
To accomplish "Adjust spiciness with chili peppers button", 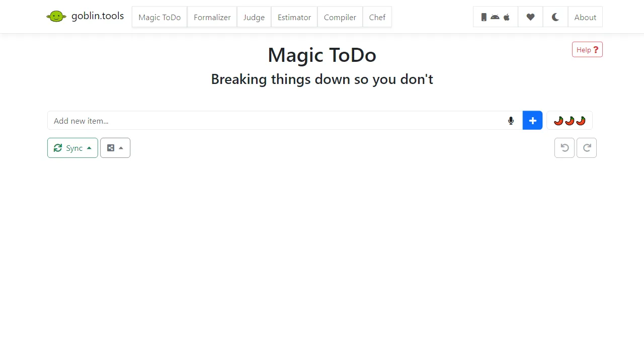I will [x=570, y=121].
